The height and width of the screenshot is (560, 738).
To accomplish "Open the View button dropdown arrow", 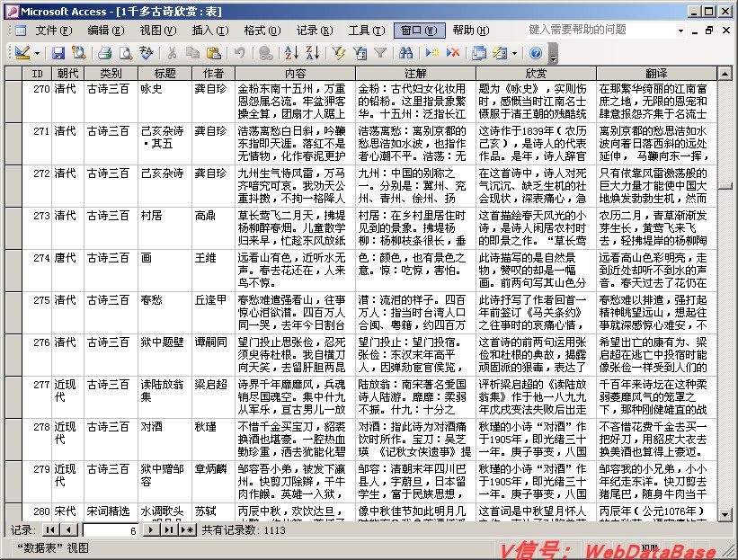I will [37, 54].
